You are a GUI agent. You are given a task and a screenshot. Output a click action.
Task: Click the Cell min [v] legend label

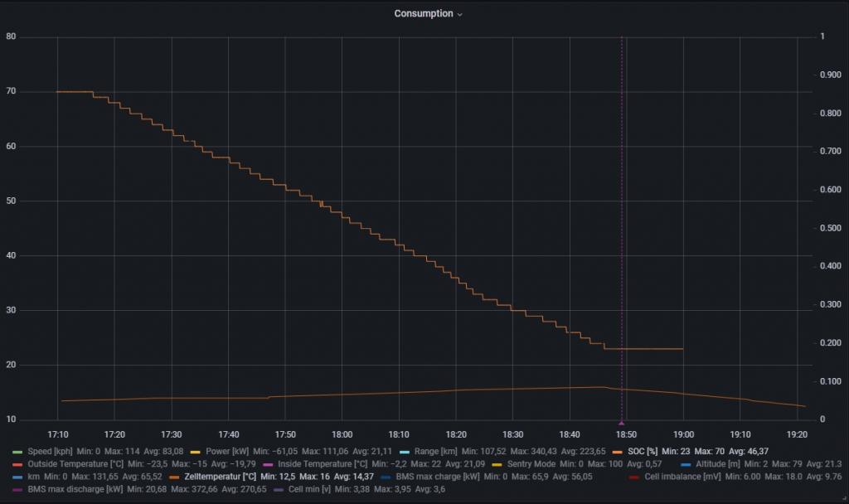[x=309, y=489]
